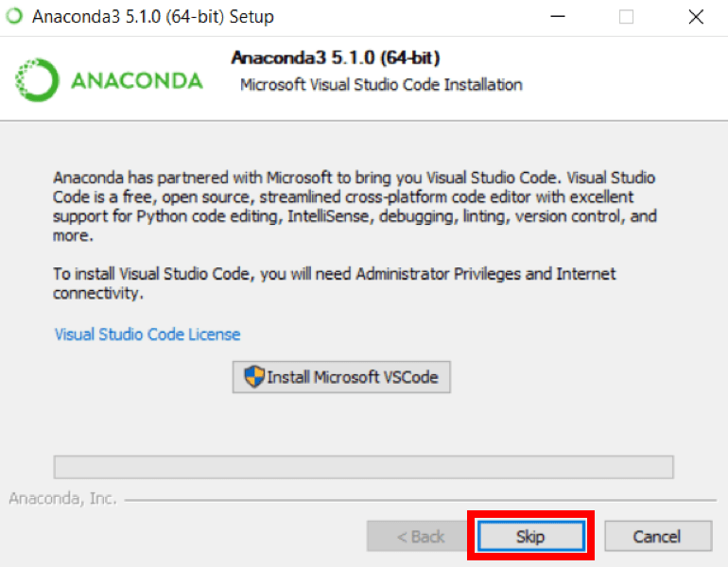Click the small Anaconda icon in title bar
728x567 pixels.
pos(14,16)
